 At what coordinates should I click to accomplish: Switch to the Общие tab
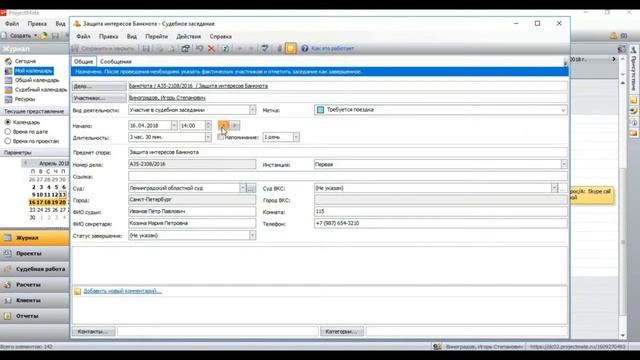click(x=84, y=62)
